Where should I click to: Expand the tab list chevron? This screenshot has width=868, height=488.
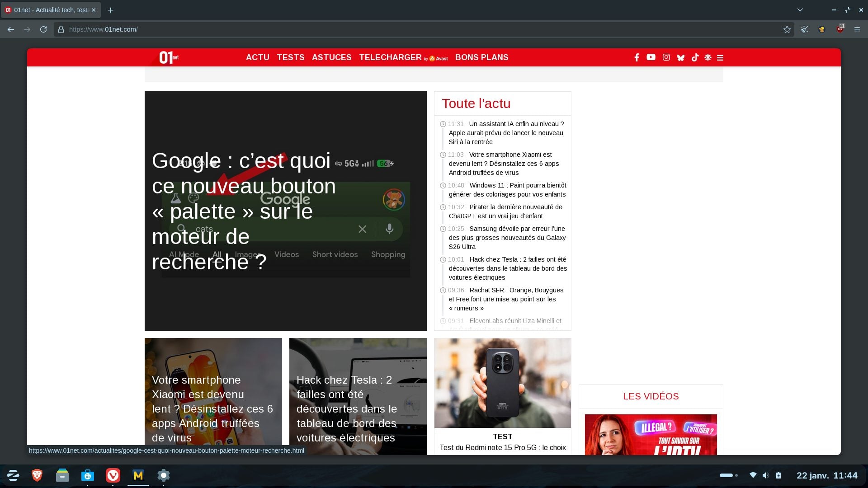point(800,9)
